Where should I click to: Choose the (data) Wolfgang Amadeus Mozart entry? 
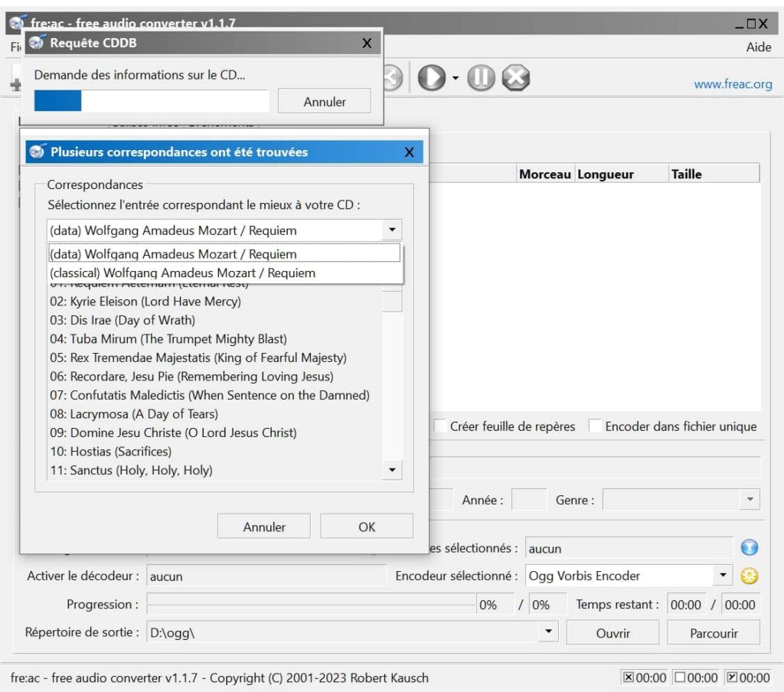(224, 253)
